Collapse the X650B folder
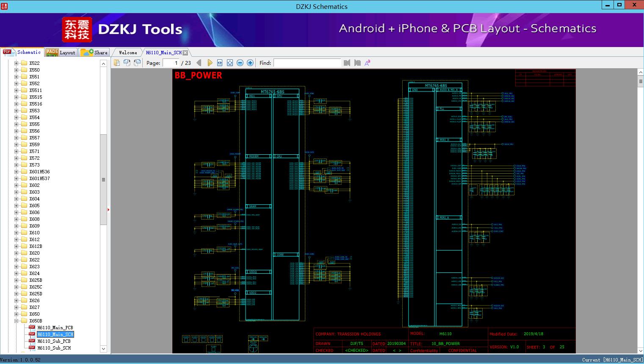The height and width of the screenshot is (364, 644). tap(17, 321)
